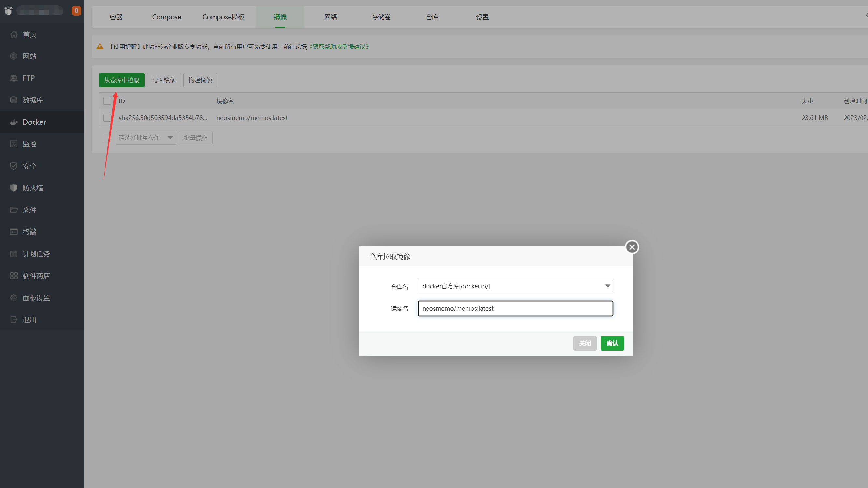Switch to the Compose tab
The height and width of the screenshot is (488, 868).
[166, 17]
